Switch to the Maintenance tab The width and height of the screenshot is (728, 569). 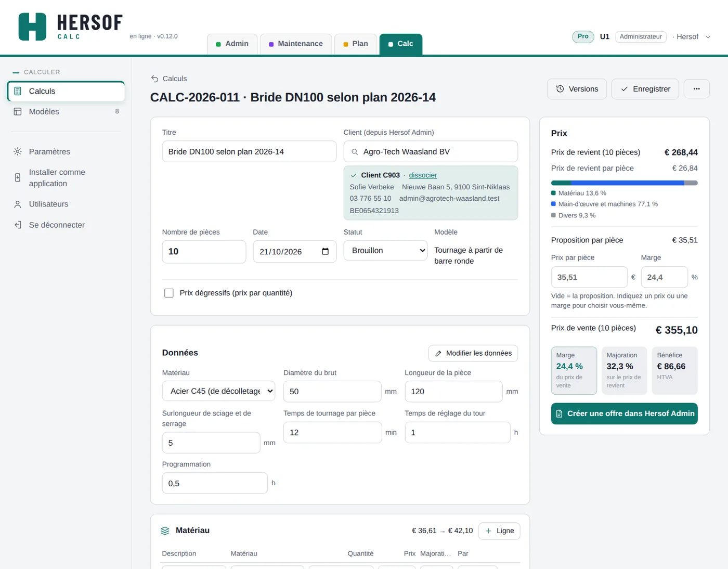tap(296, 44)
